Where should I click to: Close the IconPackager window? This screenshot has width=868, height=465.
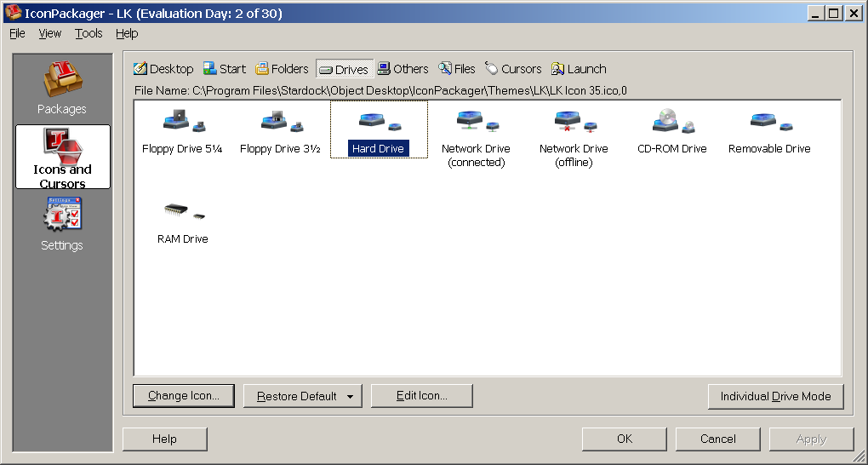tap(854, 14)
